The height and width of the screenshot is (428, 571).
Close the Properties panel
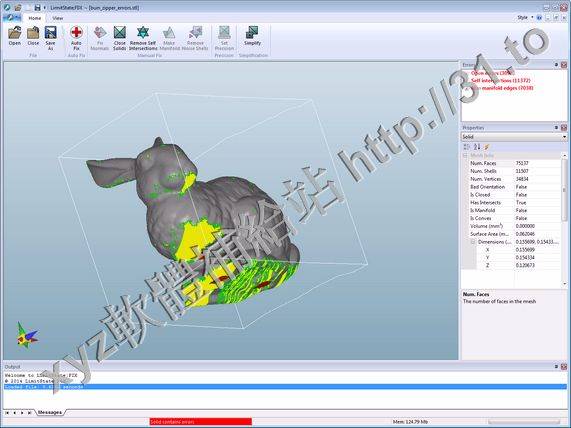click(x=564, y=127)
